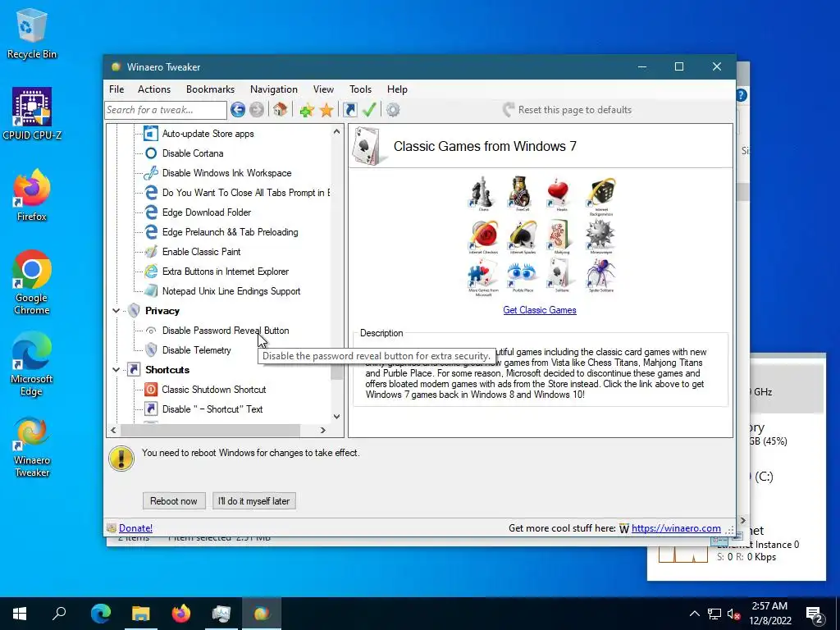This screenshot has width=840, height=630.
Task: Open Winaero Tweaker desktop shortcut
Action: pyautogui.click(x=32, y=447)
